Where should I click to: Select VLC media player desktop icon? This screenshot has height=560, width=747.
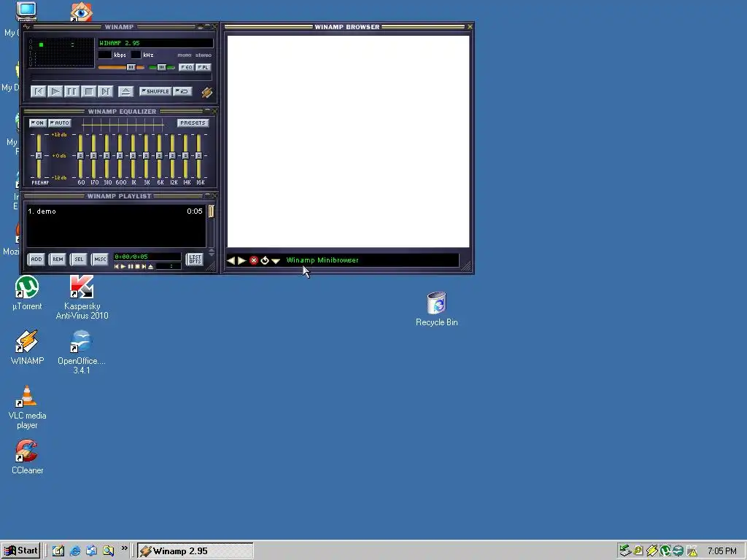tap(27, 407)
